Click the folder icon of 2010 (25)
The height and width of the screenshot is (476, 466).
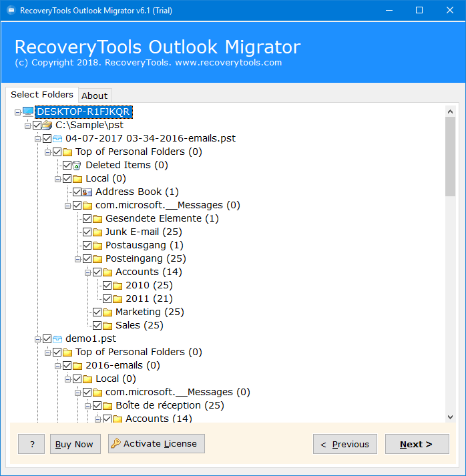click(x=118, y=285)
